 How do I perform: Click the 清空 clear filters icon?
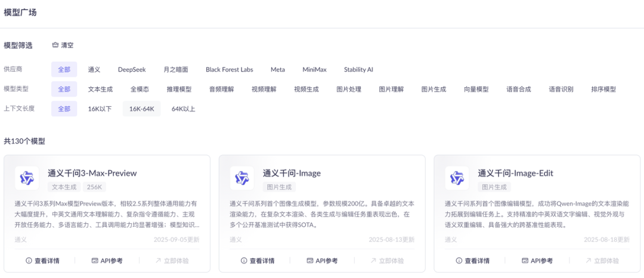55,45
